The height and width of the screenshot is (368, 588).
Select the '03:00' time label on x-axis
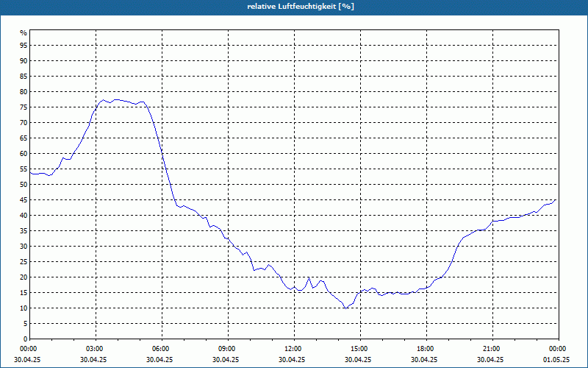tap(96, 349)
